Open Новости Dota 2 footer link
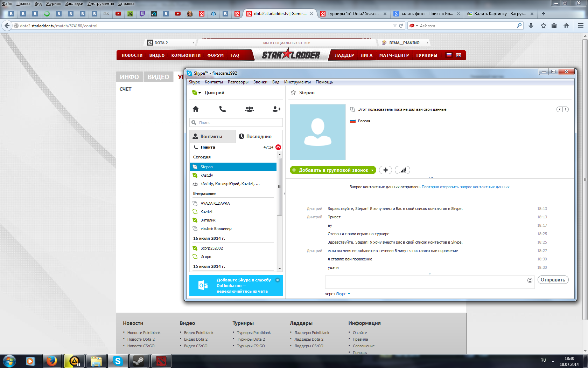Image resolution: width=588 pixels, height=368 pixels. coord(141,339)
